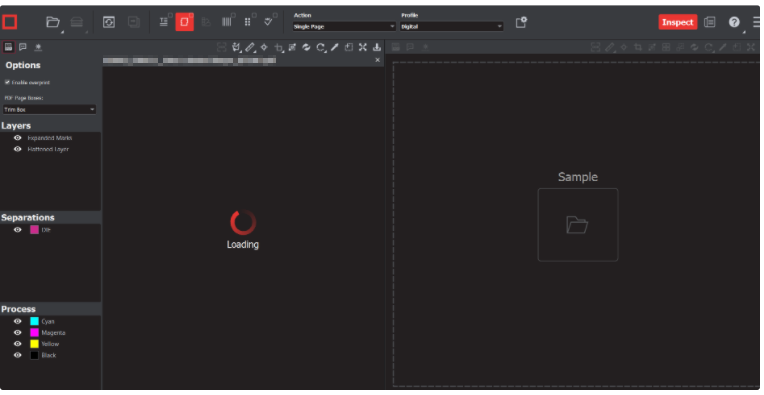
Task: Open file using the folder icon in top toolbar
Action: [53, 22]
